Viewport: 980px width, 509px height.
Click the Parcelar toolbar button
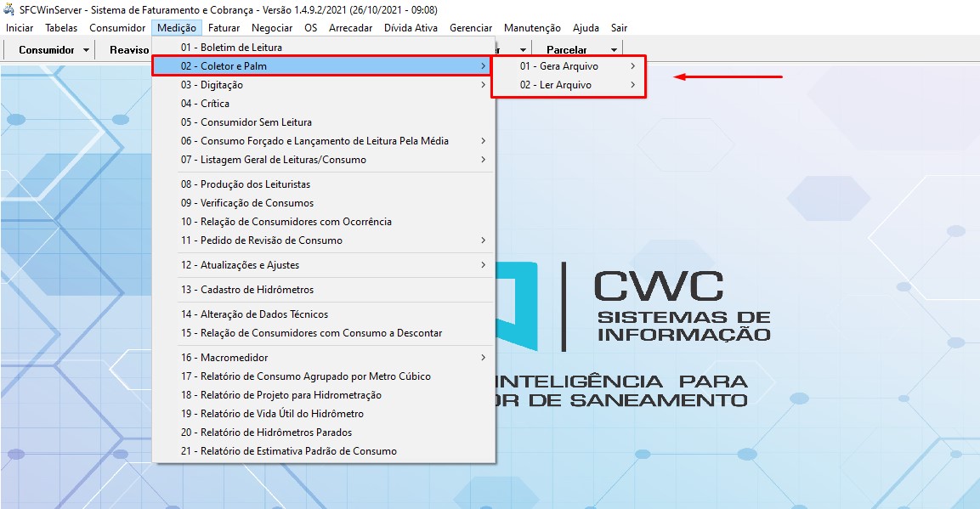pyautogui.click(x=567, y=50)
